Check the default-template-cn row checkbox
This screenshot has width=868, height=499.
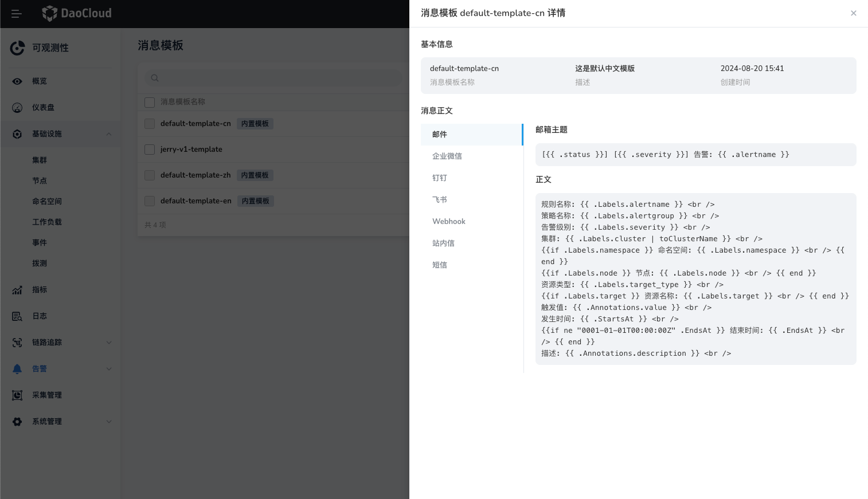click(150, 124)
